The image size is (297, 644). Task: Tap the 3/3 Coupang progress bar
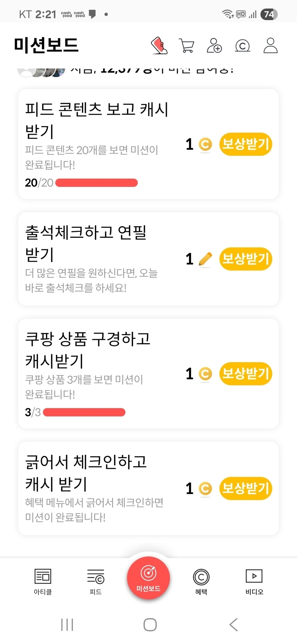pyautogui.click(x=84, y=412)
